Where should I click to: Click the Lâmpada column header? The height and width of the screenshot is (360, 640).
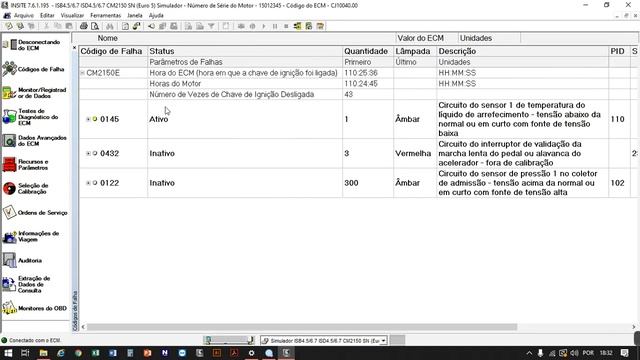pyautogui.click(x=415, y=51)
